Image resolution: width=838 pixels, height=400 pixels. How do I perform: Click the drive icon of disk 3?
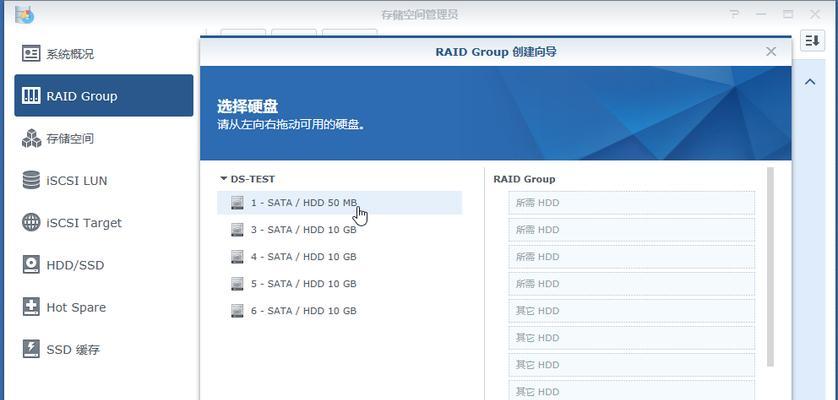coord(237,229)
